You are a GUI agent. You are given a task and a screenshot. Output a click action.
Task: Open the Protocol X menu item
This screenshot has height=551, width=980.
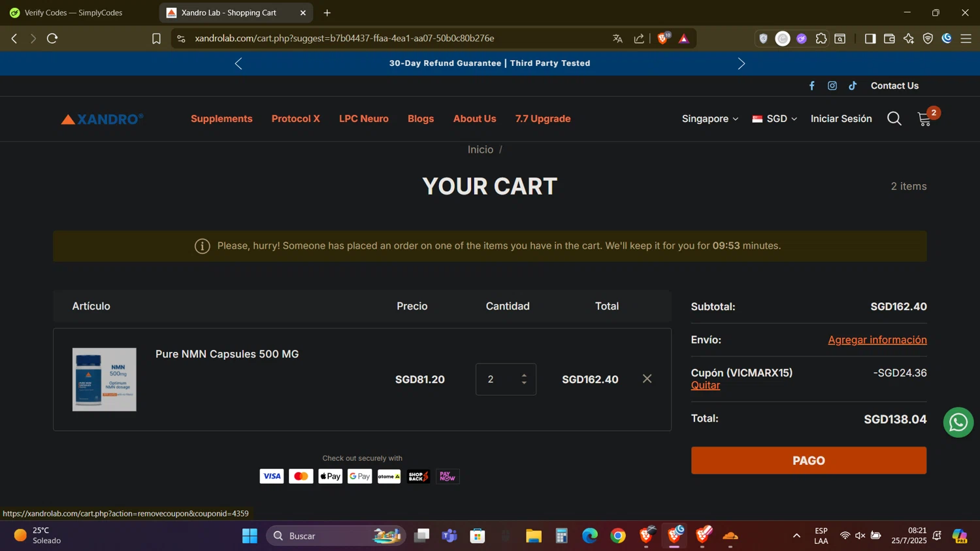click(x=296, y=119)
